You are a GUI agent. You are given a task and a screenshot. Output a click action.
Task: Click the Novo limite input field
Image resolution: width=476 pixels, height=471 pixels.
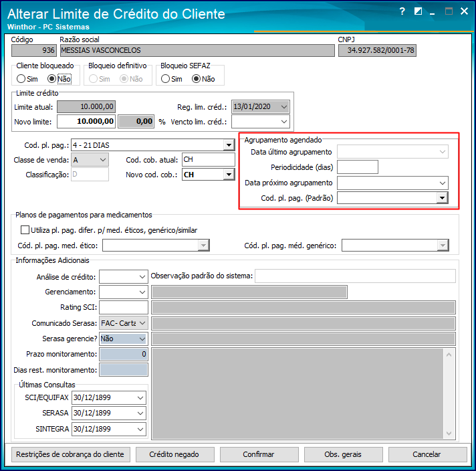pyautogui.click(x=86, y=122)
